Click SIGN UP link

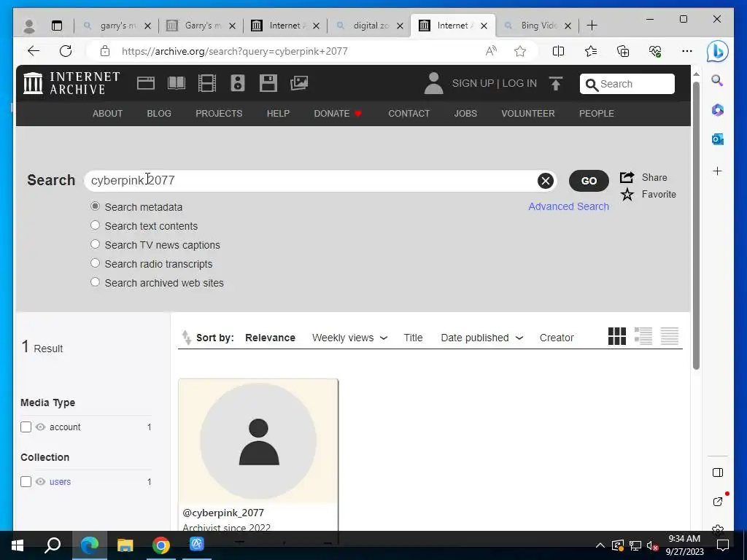pyautogui.click(x=473, y=83)
